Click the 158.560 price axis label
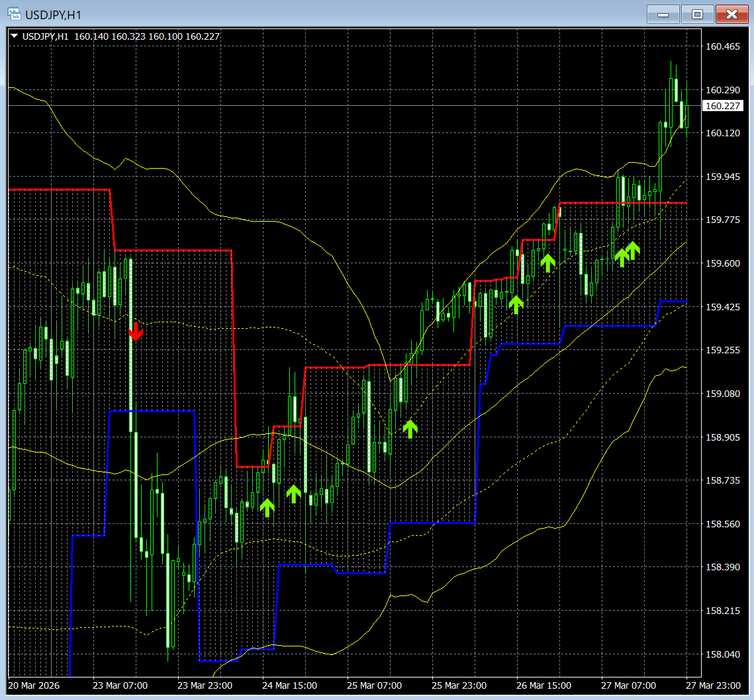 (x=723, y=524)
